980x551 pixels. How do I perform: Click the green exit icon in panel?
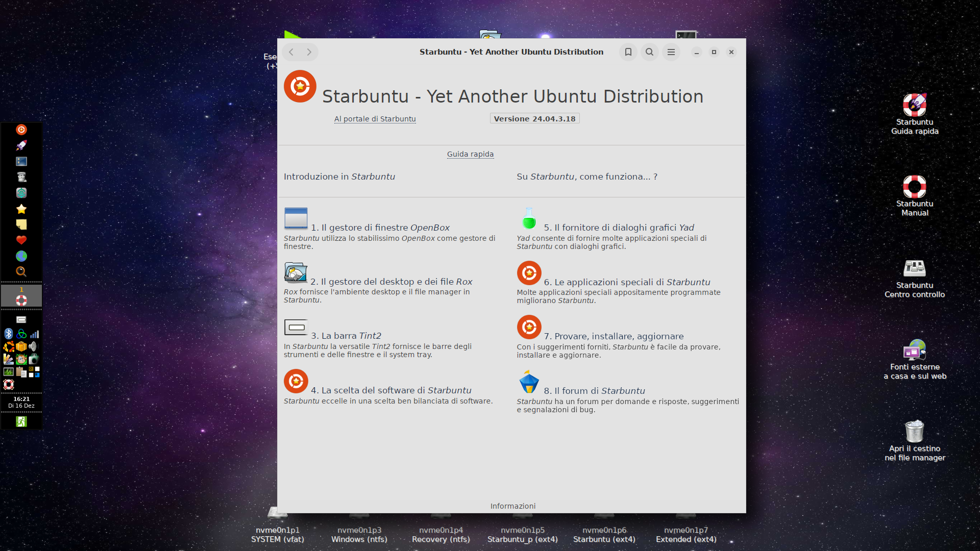(x=21, y=421)
